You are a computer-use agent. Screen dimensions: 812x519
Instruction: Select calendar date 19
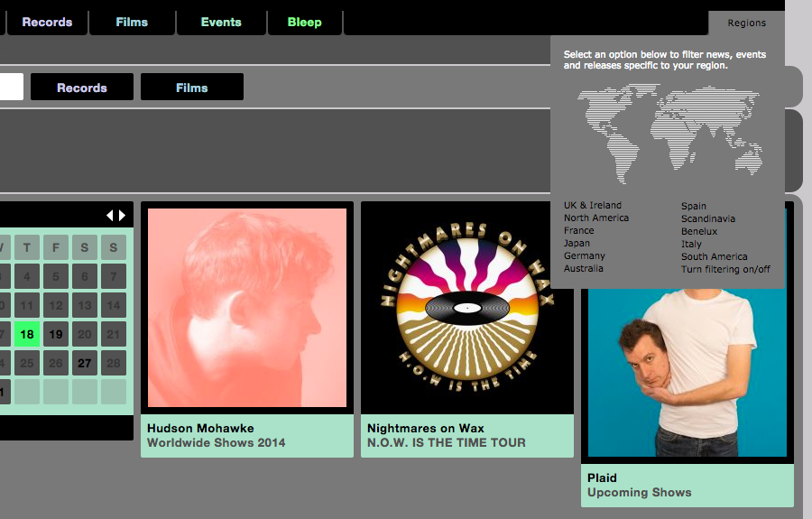56,335
